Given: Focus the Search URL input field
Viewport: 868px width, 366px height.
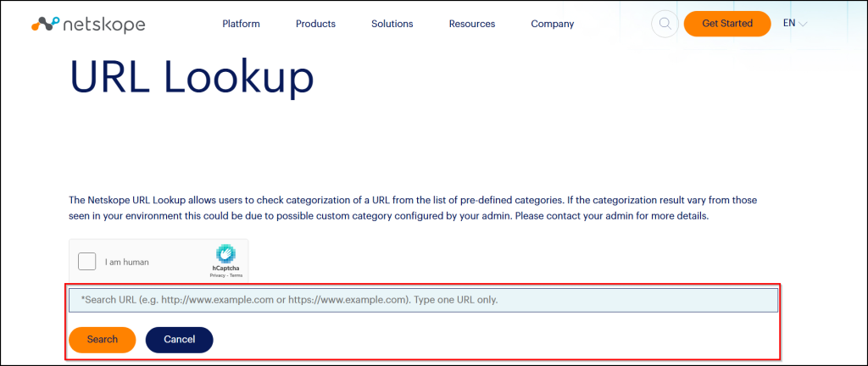Looking at the screenshot, I should click(422, 300).
